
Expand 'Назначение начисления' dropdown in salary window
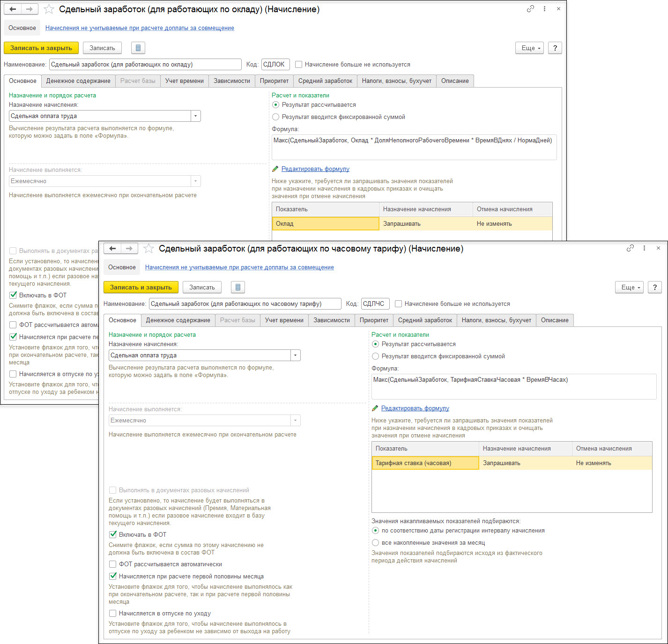(x=196, y=116)
